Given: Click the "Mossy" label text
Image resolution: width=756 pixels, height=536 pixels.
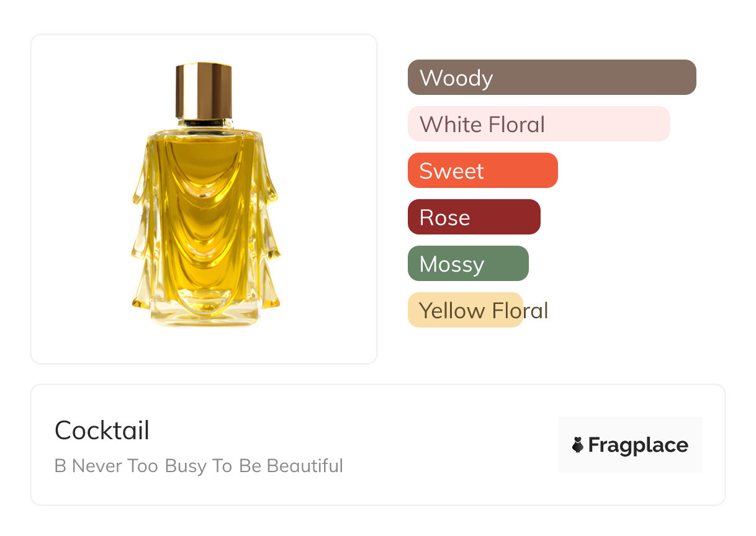Looking at the screenshot, I should pyautogui.click(x=451, y=264).
